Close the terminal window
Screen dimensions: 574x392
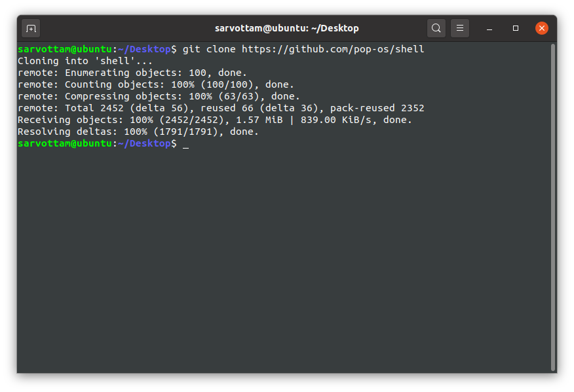tap(541, 28)
